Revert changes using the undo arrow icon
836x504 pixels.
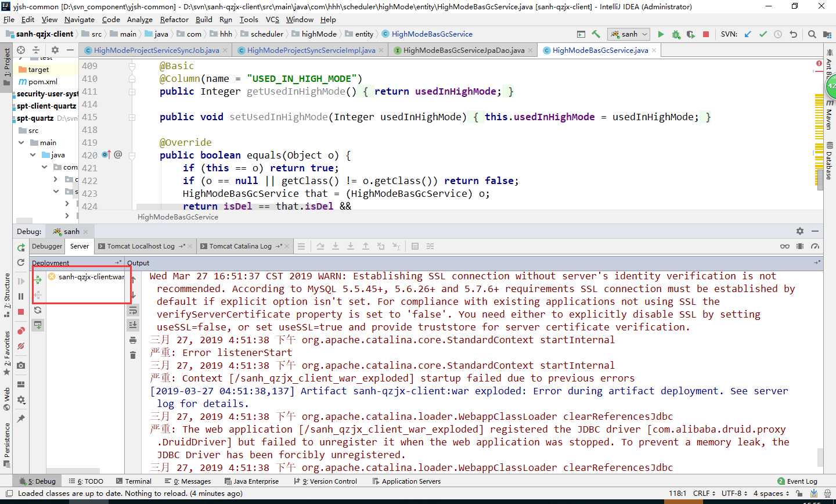[x=793, y=34]
